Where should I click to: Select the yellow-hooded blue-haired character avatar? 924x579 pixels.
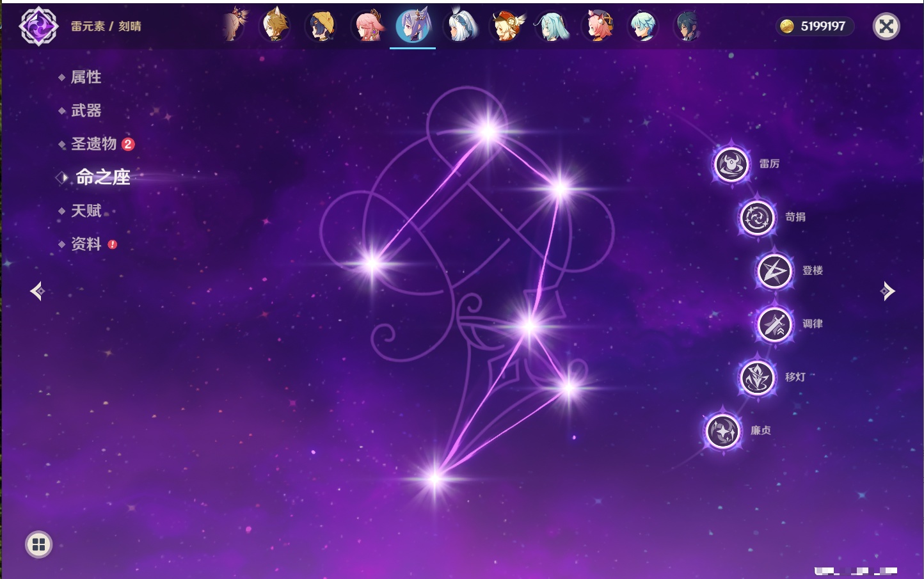coord(321,26)
